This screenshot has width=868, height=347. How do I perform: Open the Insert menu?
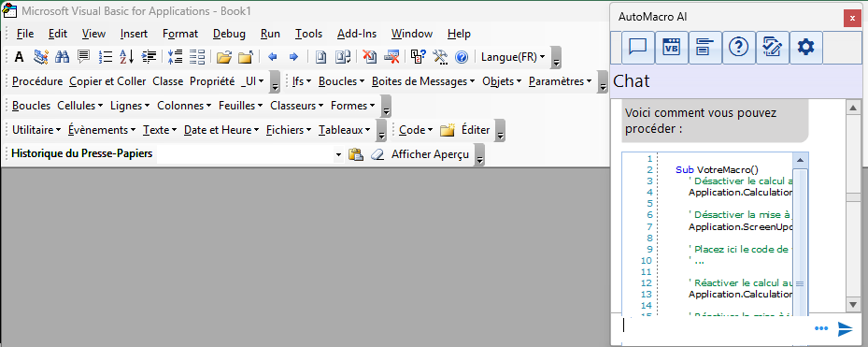pos(134,34)
